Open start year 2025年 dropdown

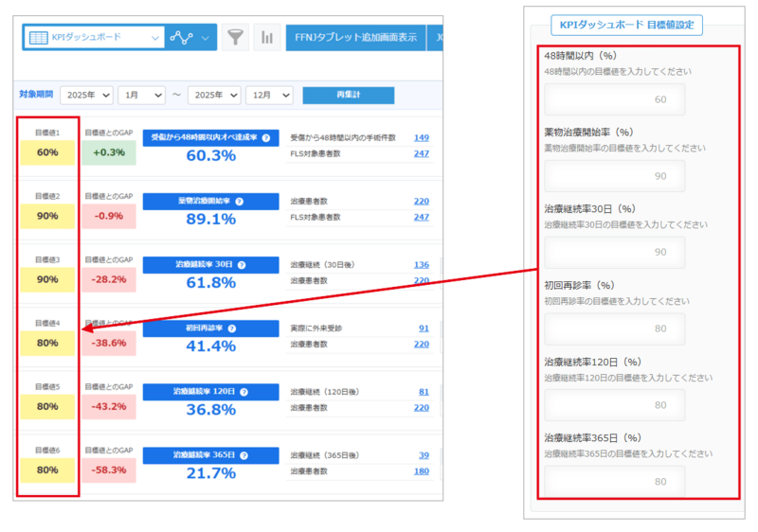click(x=86, y=95)
